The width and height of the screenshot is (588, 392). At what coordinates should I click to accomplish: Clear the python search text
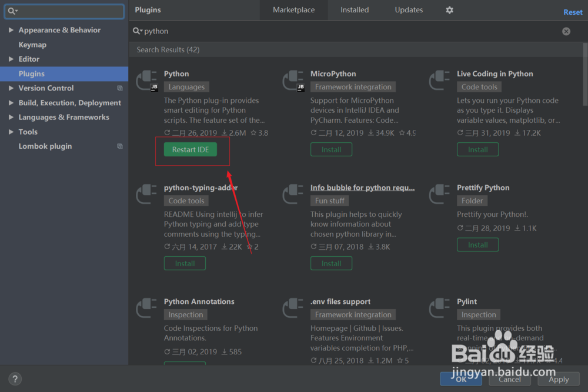click(x=566, y=32)
